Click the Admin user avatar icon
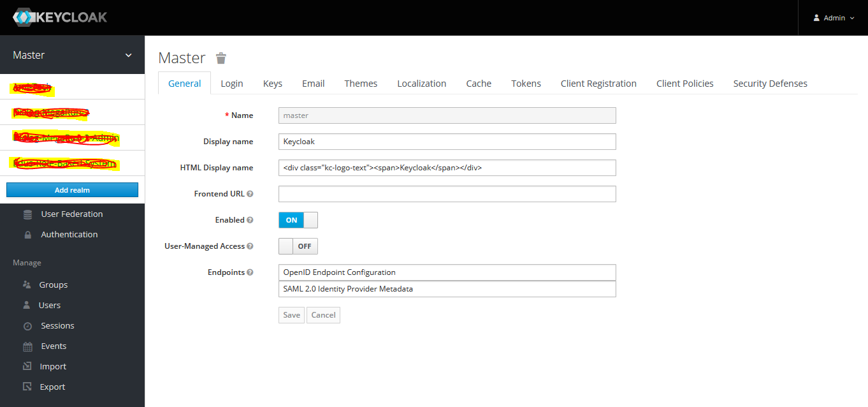This screenshot has width=868, height=407. click(x=816, y=18)
